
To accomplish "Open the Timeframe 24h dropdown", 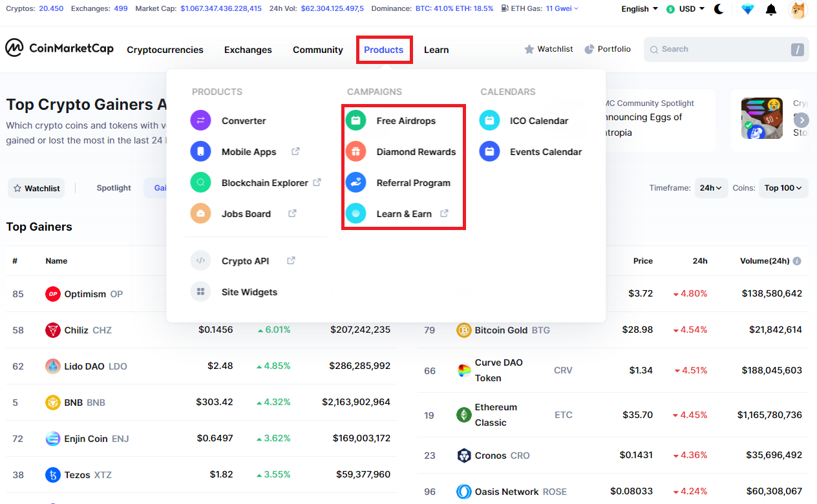I will click(x=711, y=188).
